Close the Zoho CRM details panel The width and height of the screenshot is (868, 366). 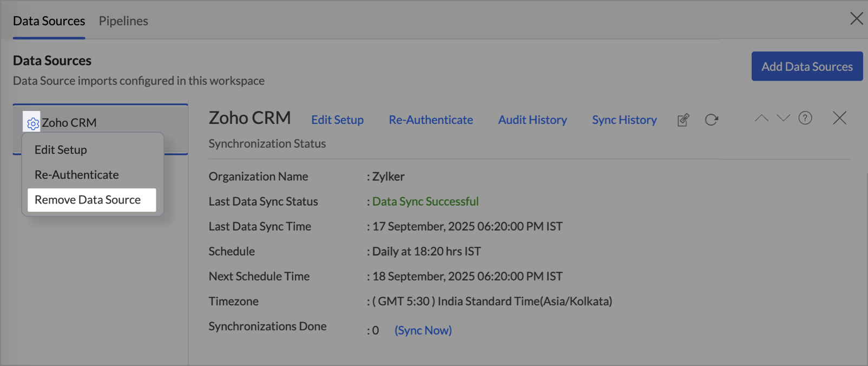click(839, 118)
